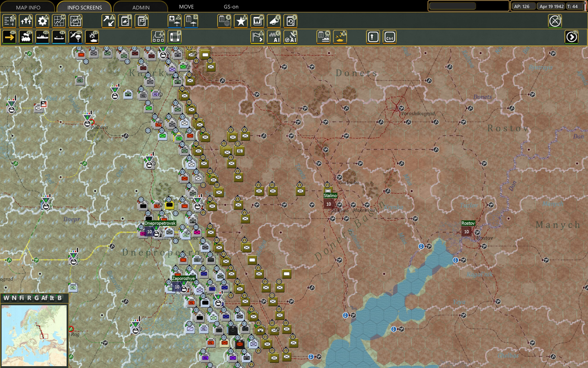Image resolution: width=588 pixels, height=368 pixels.
Task: Toggle the N theater filter
Action: click(x=14, y=298)
